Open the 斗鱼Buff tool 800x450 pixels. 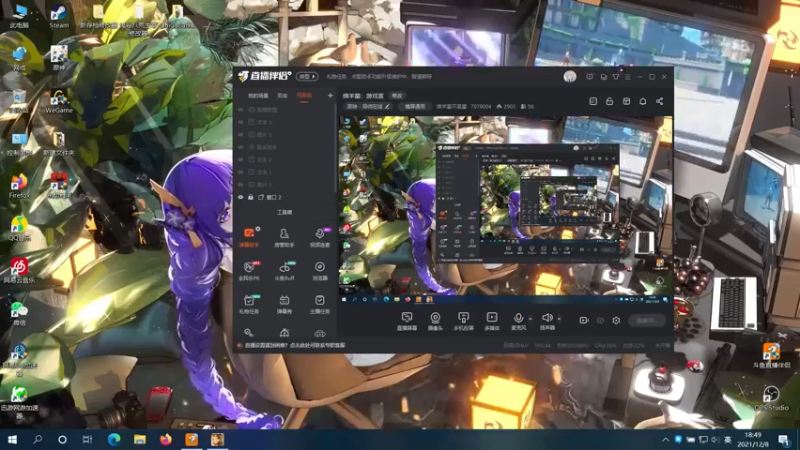click(x=284, y=270)
